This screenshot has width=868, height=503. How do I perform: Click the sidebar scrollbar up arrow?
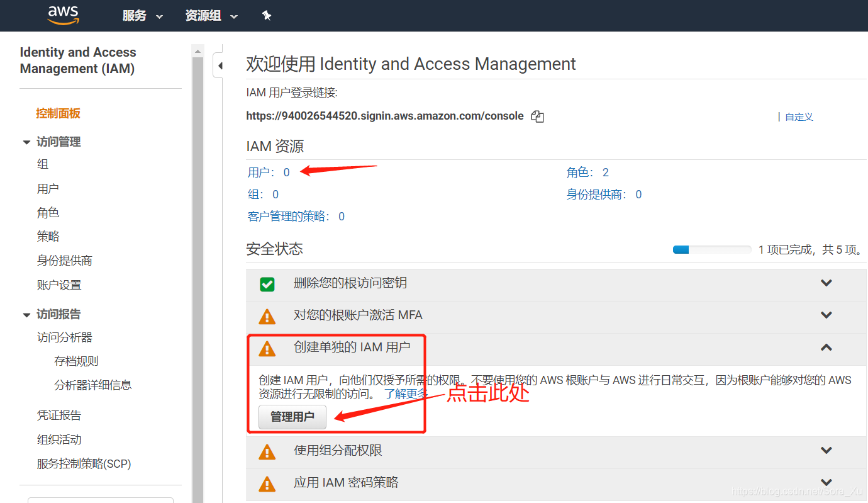coord(198,51)
